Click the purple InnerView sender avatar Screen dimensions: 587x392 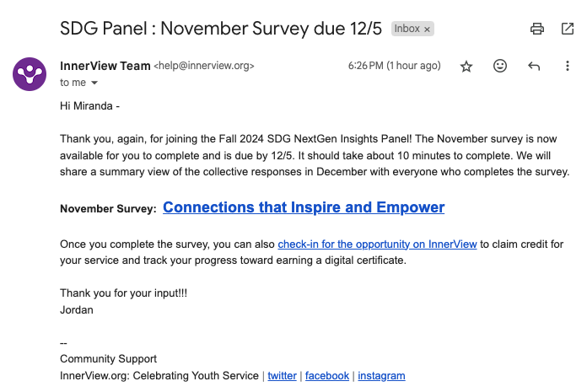30,72
